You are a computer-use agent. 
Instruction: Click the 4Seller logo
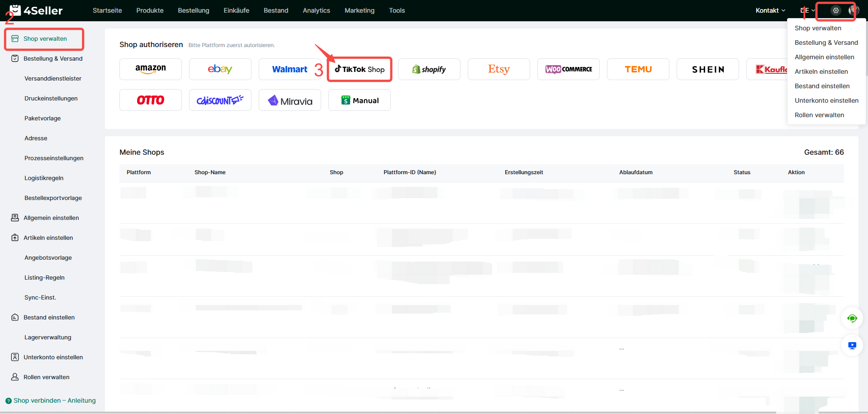[x=37, y=10]
